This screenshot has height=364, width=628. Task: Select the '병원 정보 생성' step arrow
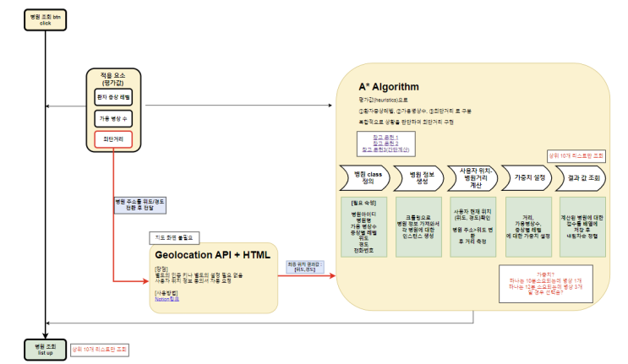(419, 178)
